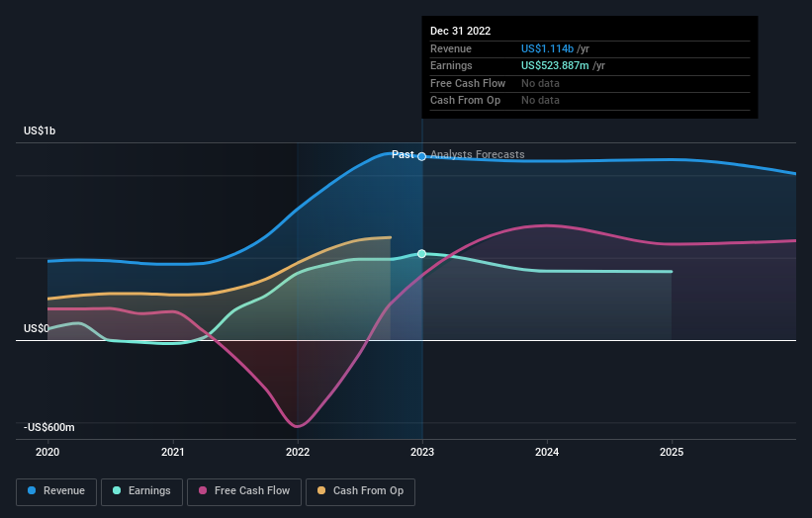Click the pink Free Cash Flow legend dot
812x518 pixels.
[203, 490]
